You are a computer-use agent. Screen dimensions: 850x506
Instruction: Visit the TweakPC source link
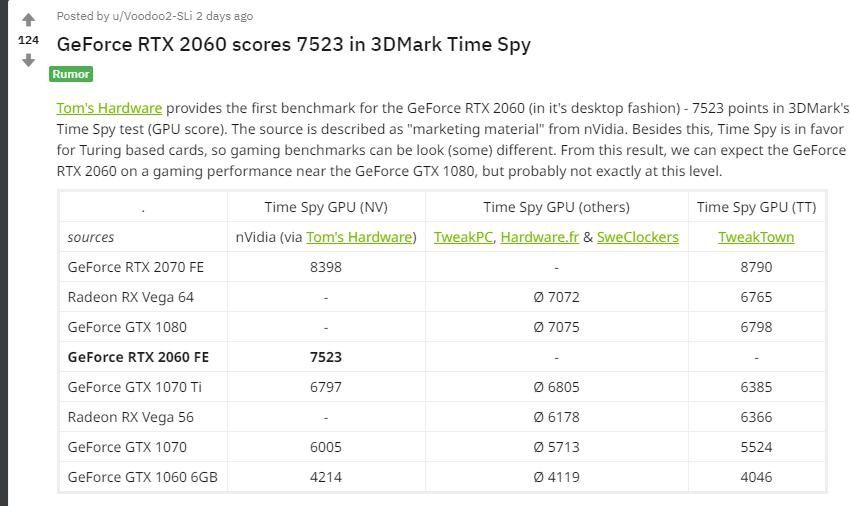click(463, 237)
